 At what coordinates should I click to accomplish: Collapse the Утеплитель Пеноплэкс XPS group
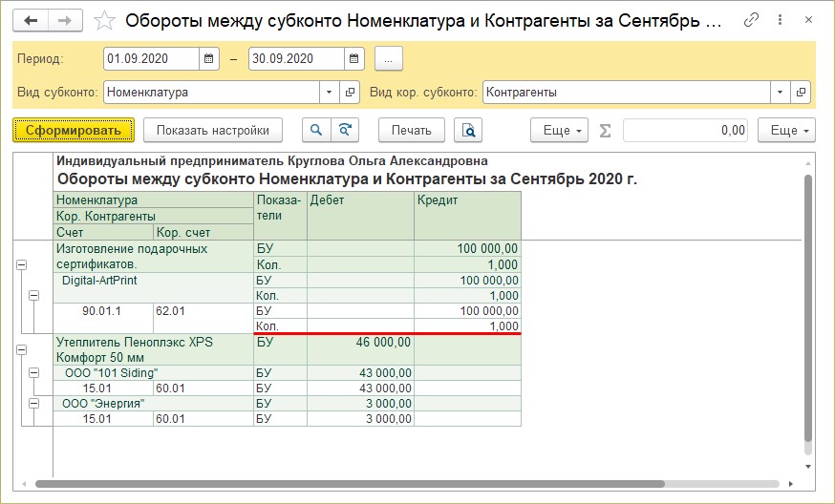click(x=21, y=350)
